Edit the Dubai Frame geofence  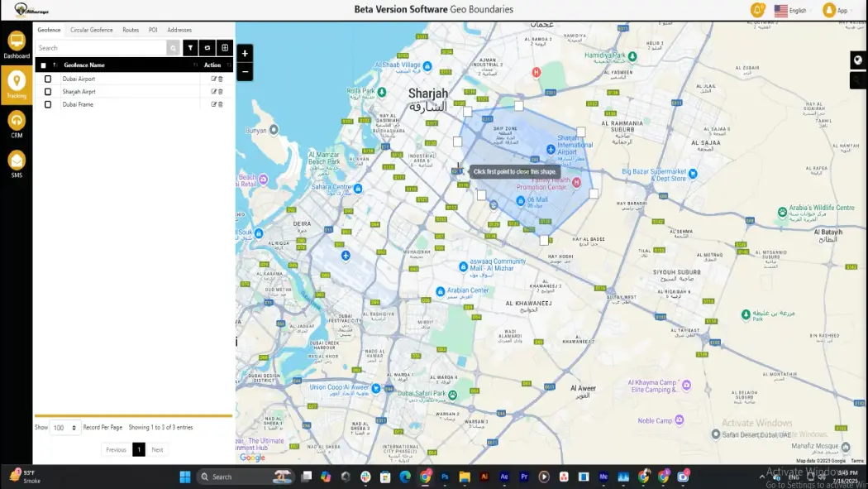pos(213,104)
